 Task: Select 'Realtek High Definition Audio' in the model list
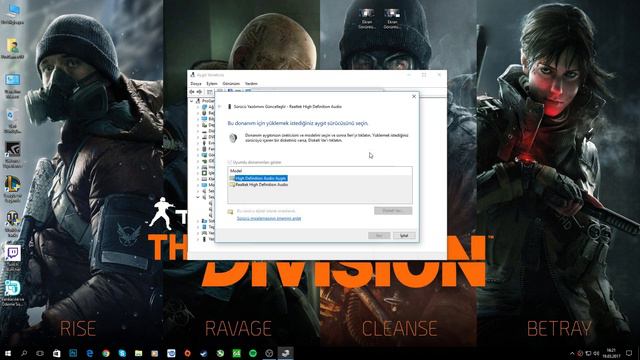click(x=261, y=184)
